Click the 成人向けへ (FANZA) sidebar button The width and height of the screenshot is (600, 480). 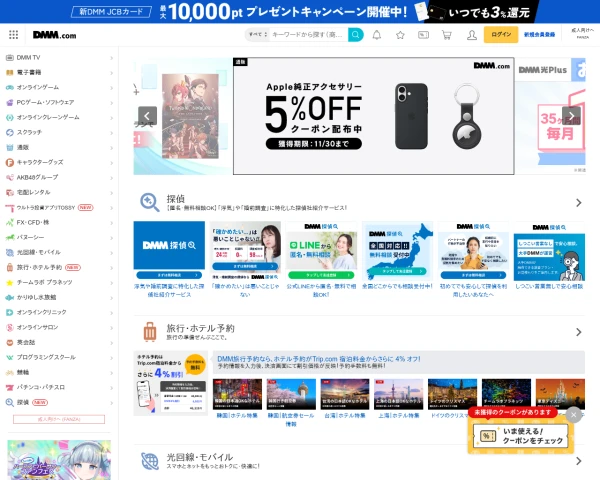coord(59,419)
